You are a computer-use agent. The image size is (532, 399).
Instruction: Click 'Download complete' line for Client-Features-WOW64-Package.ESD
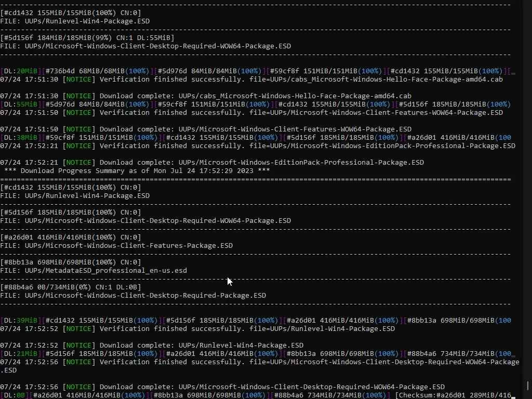click(206, 129)
